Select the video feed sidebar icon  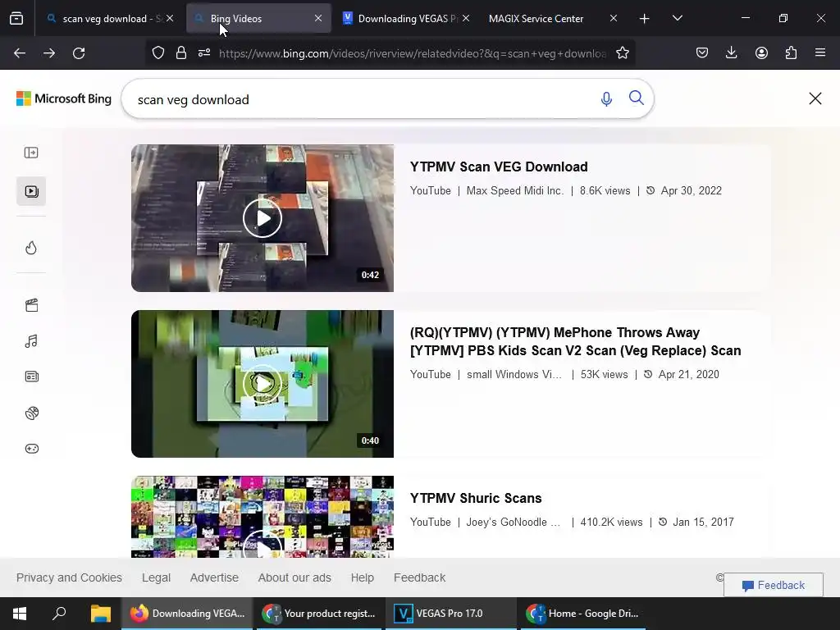(x=31, y=191)
